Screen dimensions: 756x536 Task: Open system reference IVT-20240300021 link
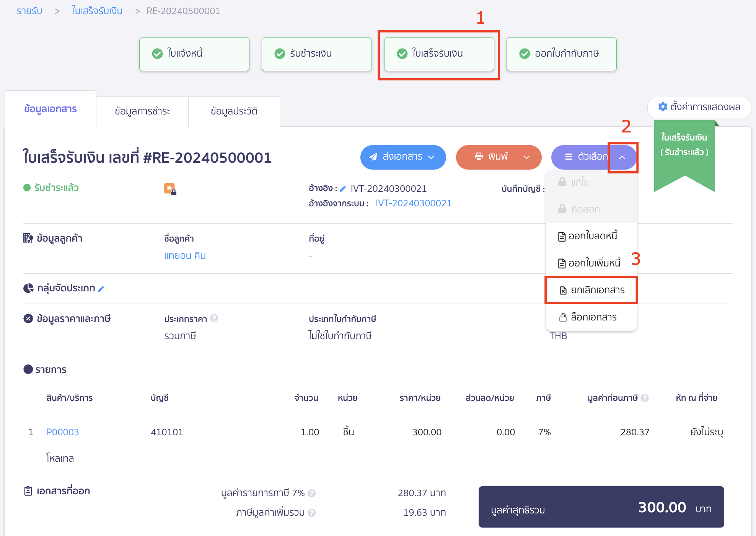point(414,203)
